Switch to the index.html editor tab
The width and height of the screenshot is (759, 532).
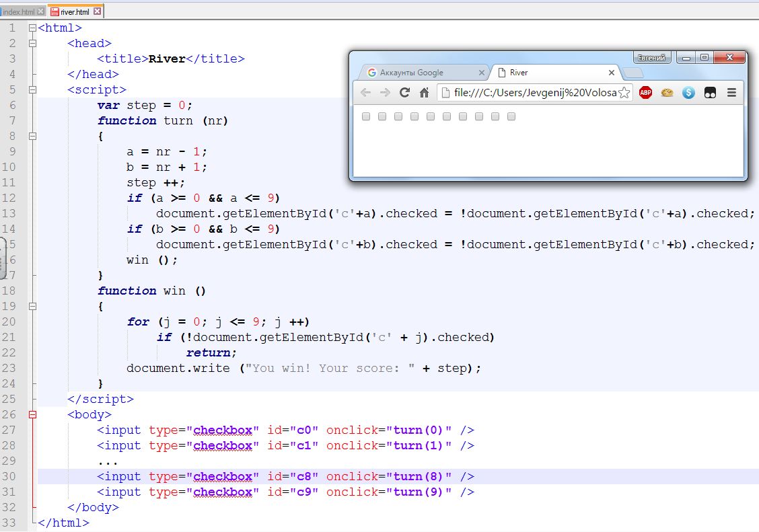pos(18,11)
